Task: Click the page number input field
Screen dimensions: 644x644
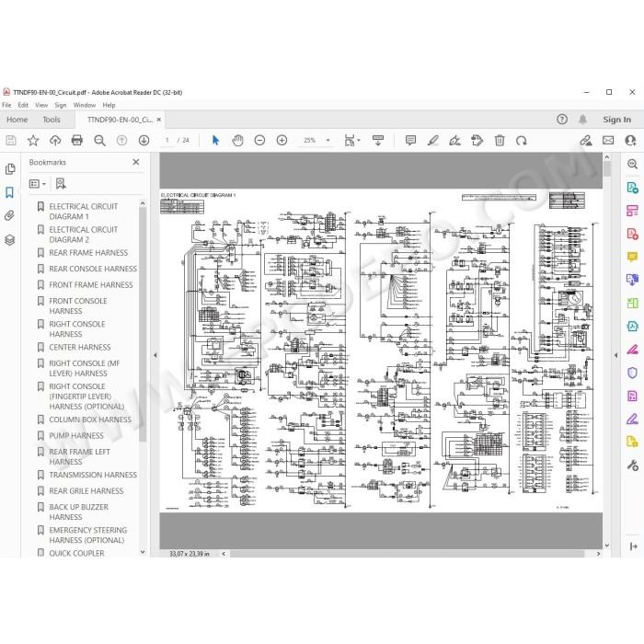Action: 167,141
